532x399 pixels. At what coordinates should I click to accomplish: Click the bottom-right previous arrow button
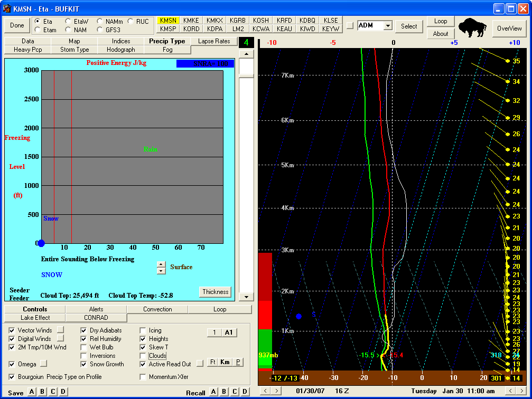point(510,391)
